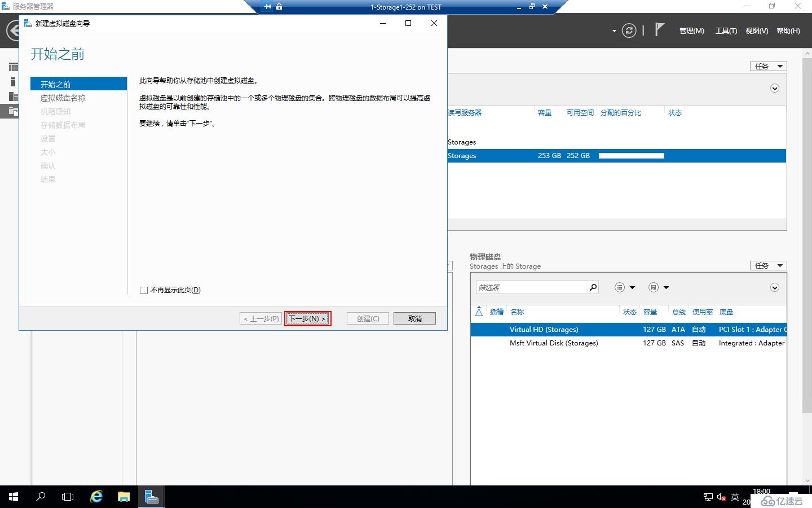Open the storage pools 任务 dropdown
Screen dimensions: 812x508
768,66
